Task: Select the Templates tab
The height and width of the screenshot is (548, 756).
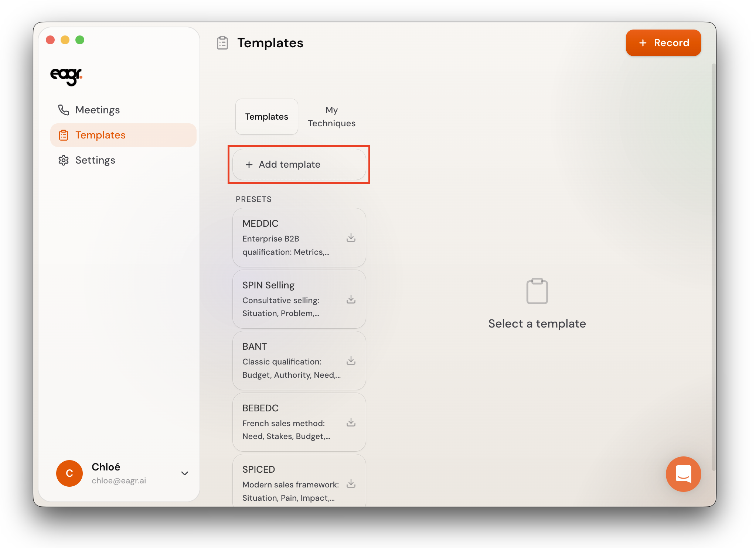Action: tap(266, 116)
